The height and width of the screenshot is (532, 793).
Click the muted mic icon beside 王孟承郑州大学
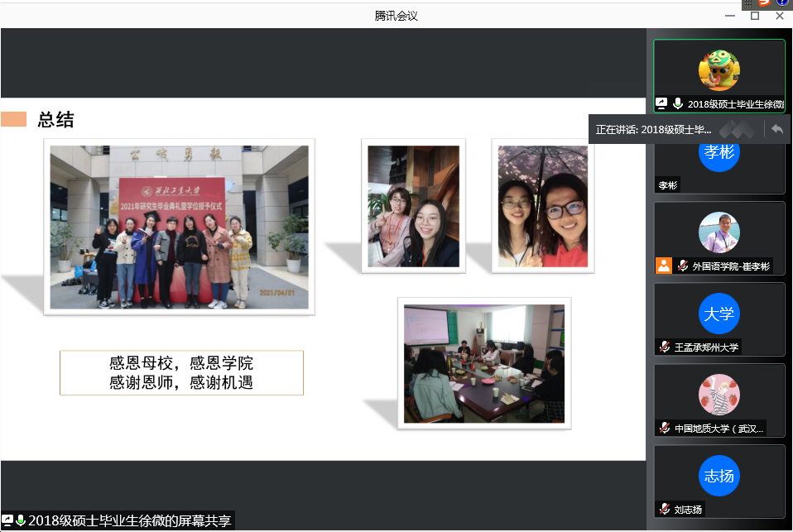point(664,347)
